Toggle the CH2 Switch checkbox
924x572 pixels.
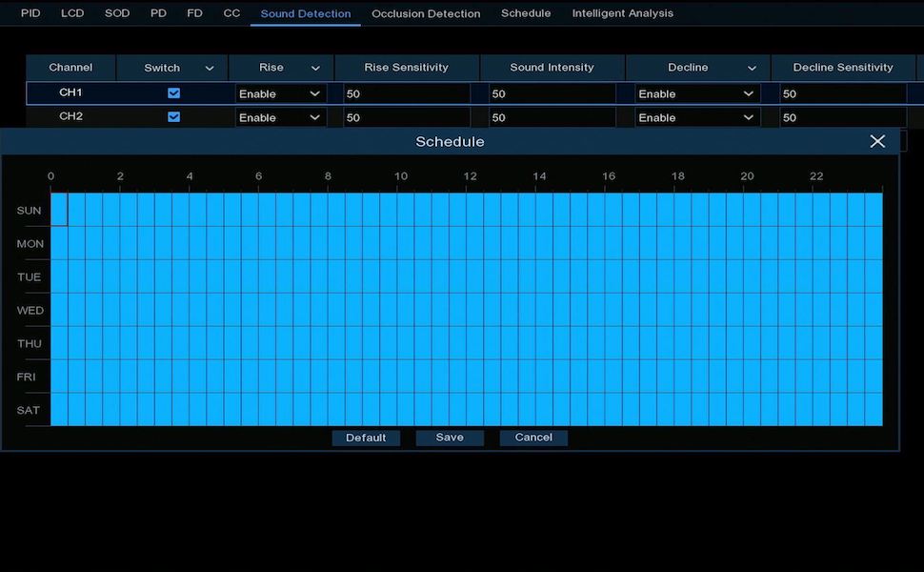click(173, 117)
